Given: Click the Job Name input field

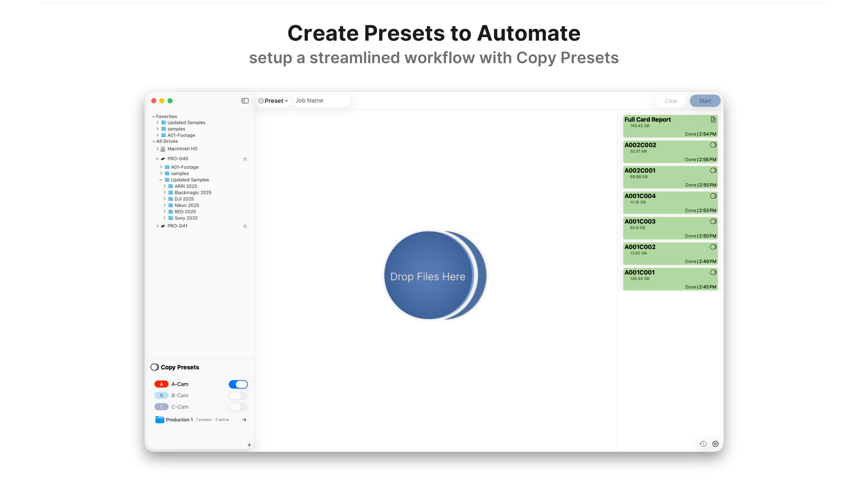Looking at the screenshot, I should [x=320, y=101].
